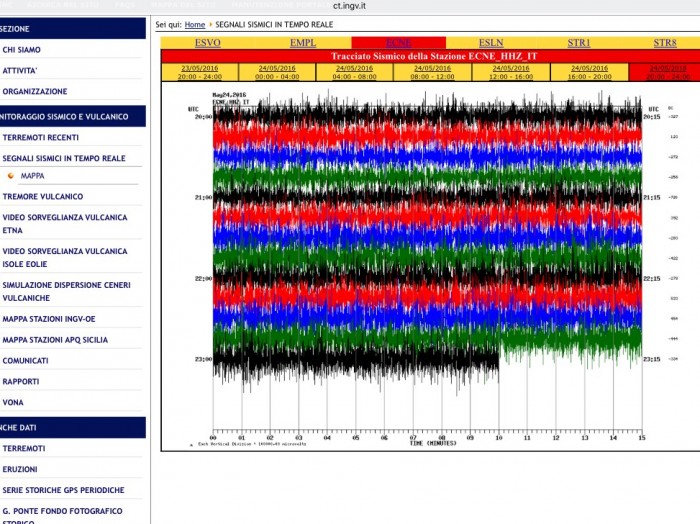This screenshot has height=524, width=700.
Task: Select SEGNALI SISMICI IN TEMPO REALE sidebar link
Action: point(64,158)
